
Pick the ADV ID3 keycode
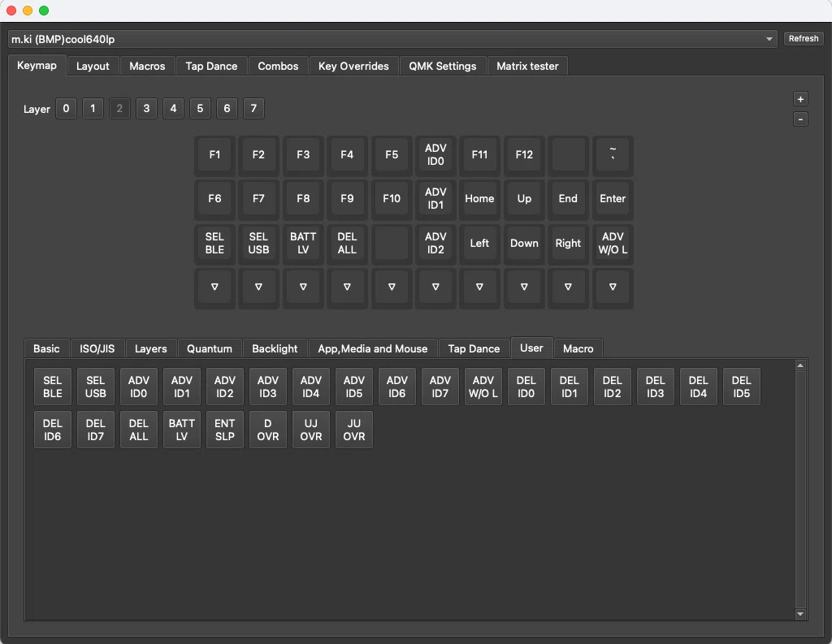268,387
